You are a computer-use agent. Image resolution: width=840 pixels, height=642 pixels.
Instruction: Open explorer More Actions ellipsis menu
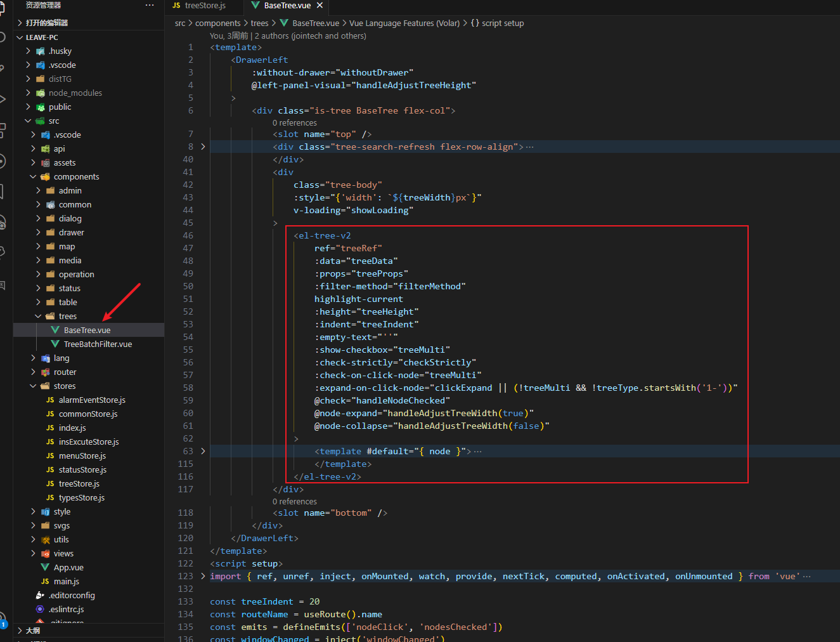[x=150, y=5]
